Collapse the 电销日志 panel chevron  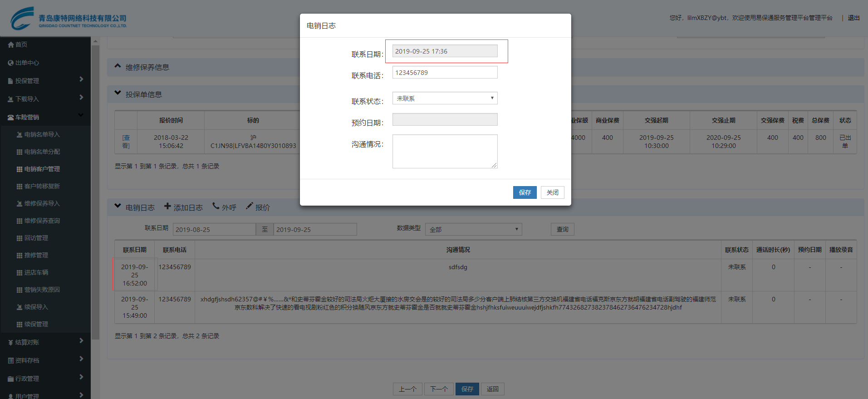pos(118,206)
